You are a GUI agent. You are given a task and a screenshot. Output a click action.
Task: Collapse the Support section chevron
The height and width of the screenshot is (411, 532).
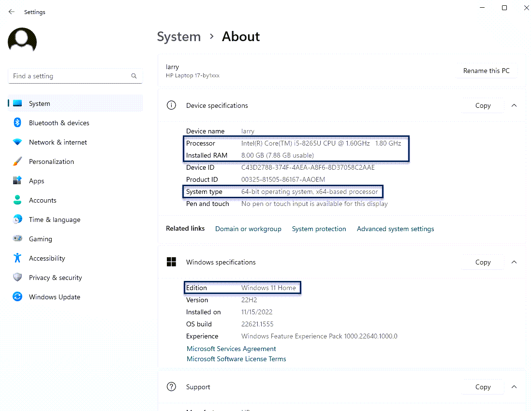pyautogui.click(x=514, y=387)
